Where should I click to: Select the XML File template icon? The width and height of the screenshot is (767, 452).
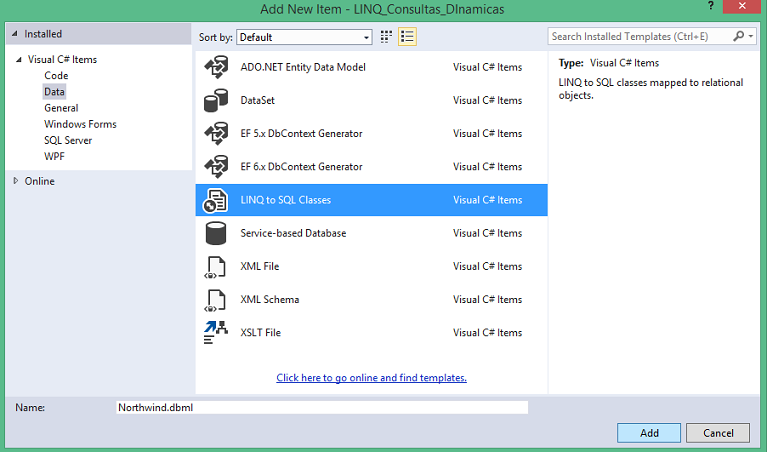tap(215, 267)
